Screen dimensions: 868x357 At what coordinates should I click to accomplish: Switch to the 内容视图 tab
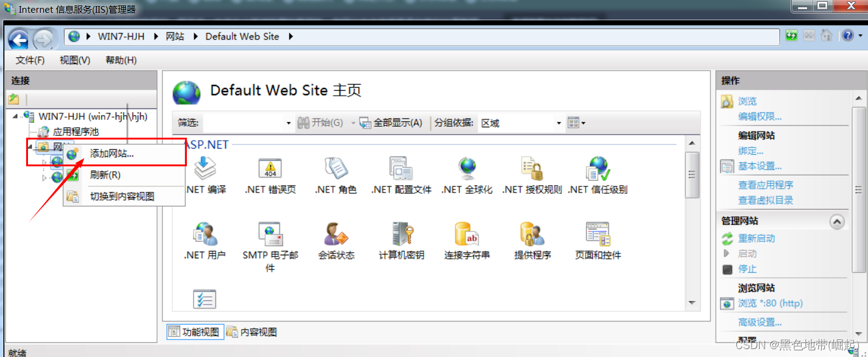[252, 332]
